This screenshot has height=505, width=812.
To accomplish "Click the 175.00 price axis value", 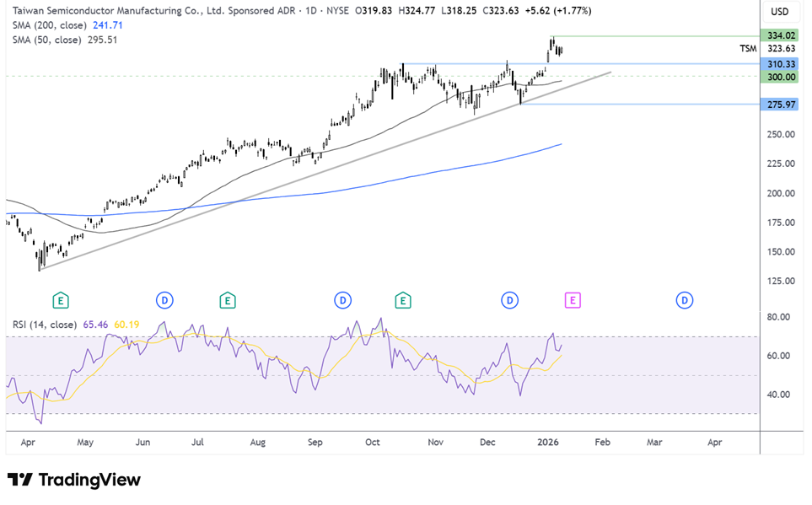I will coord(781,223).
